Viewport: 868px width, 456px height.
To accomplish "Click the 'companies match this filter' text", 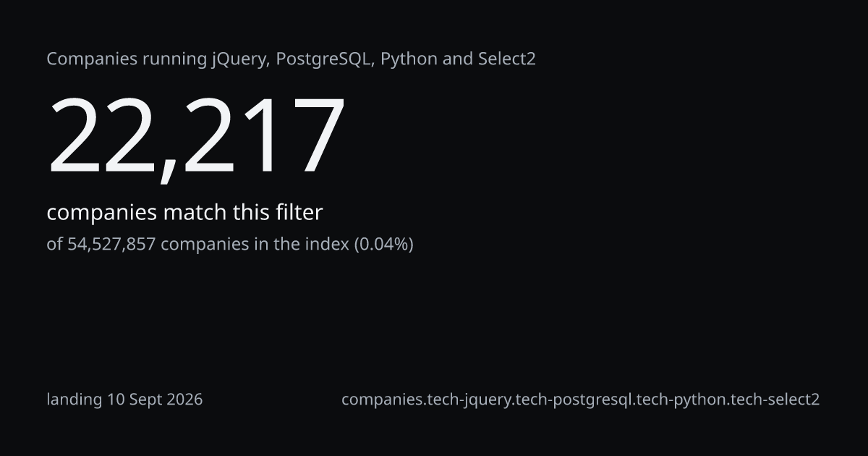I will pos(184,213).
